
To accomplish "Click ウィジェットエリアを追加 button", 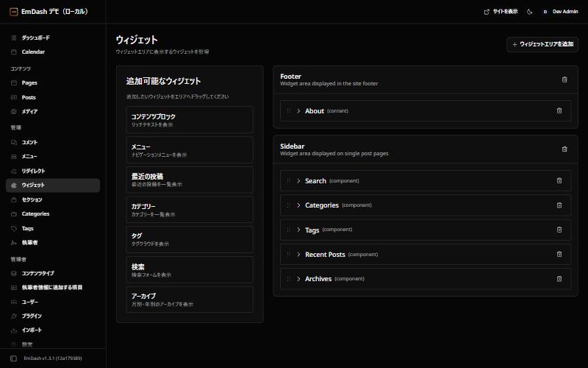I will [542, 44].
